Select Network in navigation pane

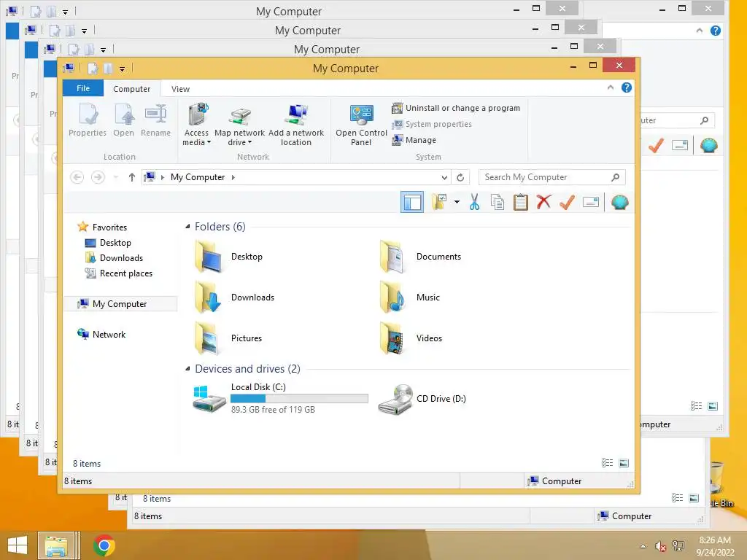pyautogui.click(x=101, y=334)
